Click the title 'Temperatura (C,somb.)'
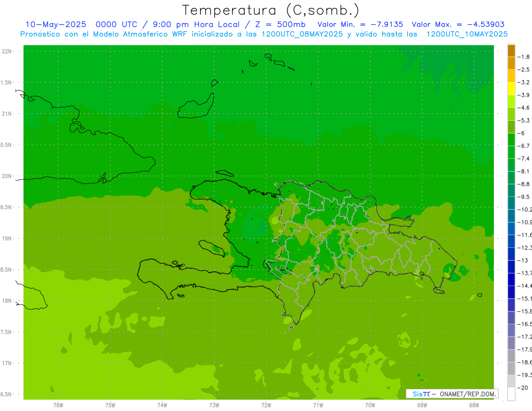 click(270, 10)
